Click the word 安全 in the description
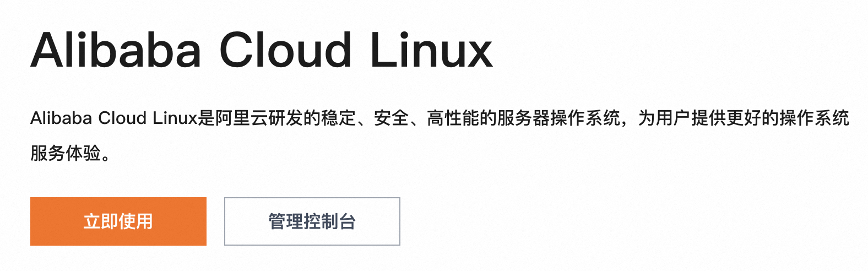The image size is (868, 271). (391, 118)
